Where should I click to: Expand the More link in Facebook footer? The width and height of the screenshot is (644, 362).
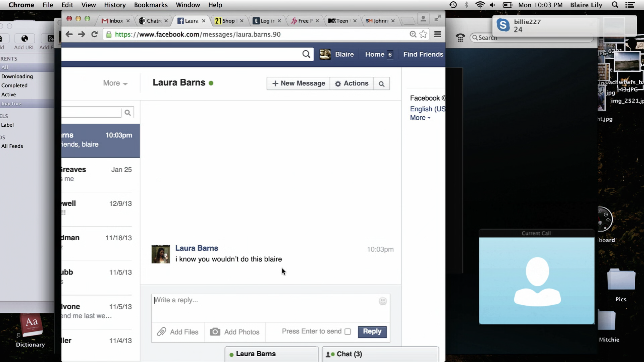pos(420,118)
